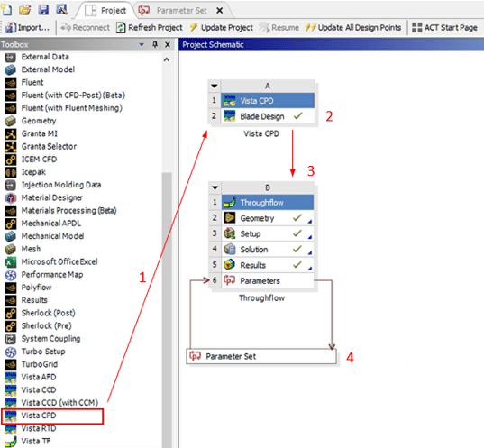Select Setup cell in Throughflow system
The width and height of the screenshot is (484, 448).
(268, 234)
